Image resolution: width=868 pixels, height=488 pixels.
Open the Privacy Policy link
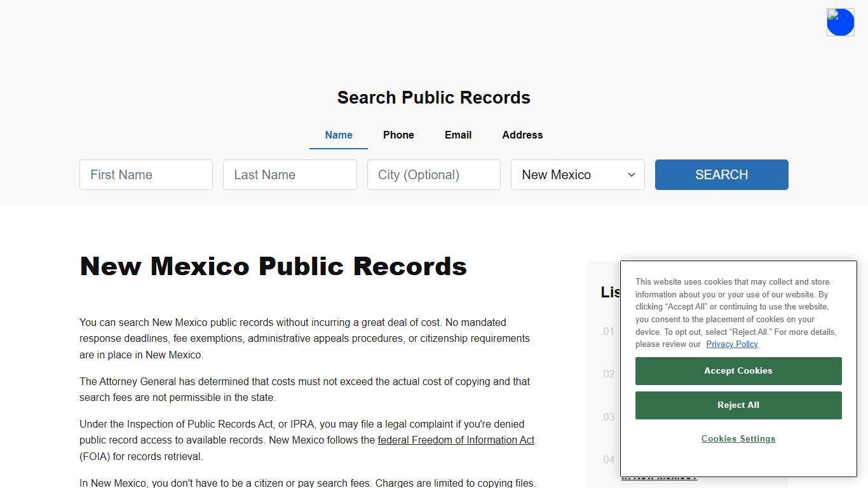[x=731, y=344]
